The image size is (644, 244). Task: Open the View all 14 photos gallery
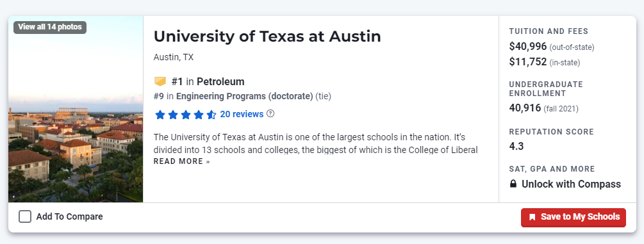[x=50, y=27]
